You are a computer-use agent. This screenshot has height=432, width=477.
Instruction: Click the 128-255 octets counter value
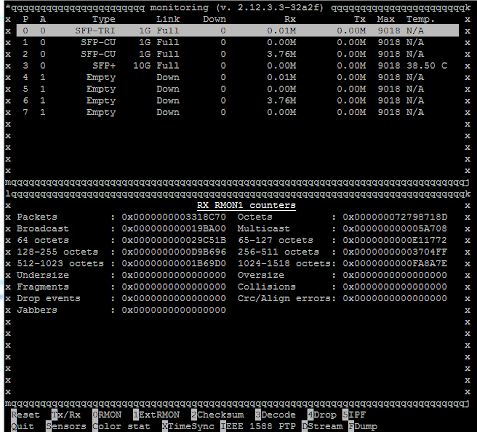click(174, 252)
